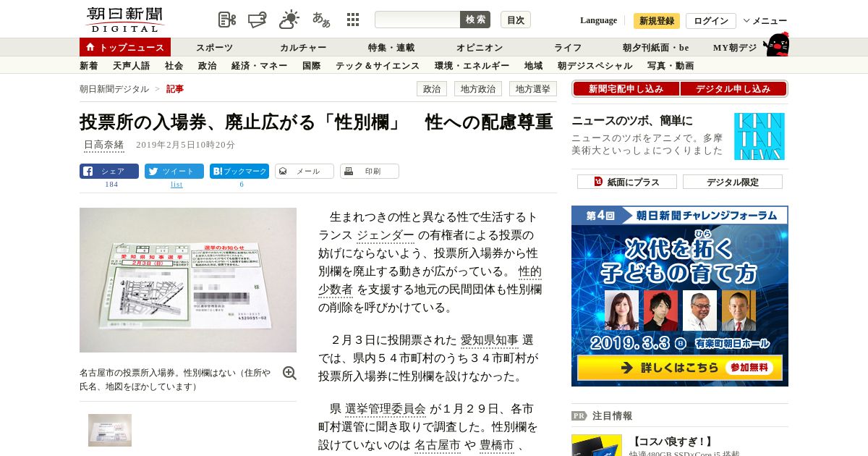Open the オピニオン tab
Image resolution: width=868 pixels, height=456 pixels.
[x=480, y=48]
